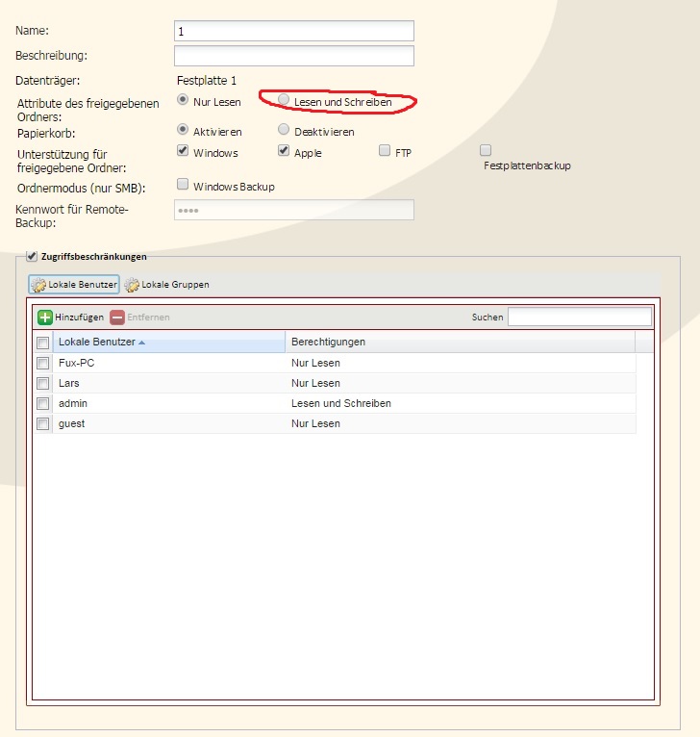The image size is (700, 737).
Task: Uncheck Windows folder support
Action: (x=183, y=150)
